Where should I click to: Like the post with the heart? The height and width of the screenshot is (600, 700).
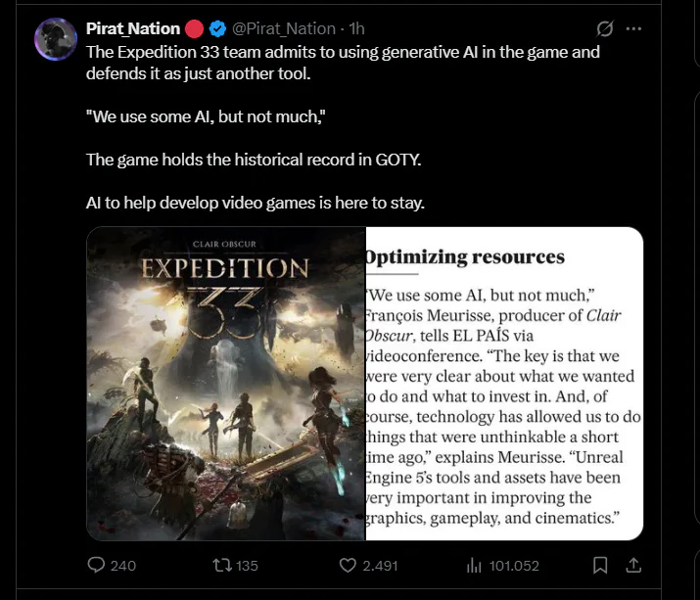pos(347,565)
